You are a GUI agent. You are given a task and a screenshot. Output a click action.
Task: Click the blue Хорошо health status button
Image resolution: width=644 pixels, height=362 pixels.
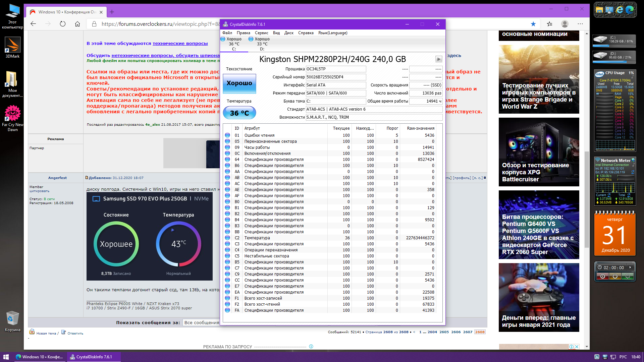coord(239,83)
